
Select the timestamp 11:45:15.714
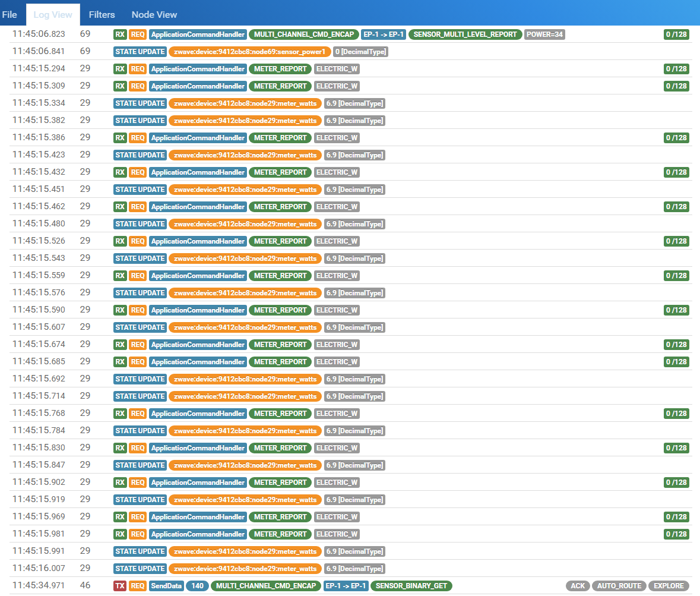pos(39,396)
